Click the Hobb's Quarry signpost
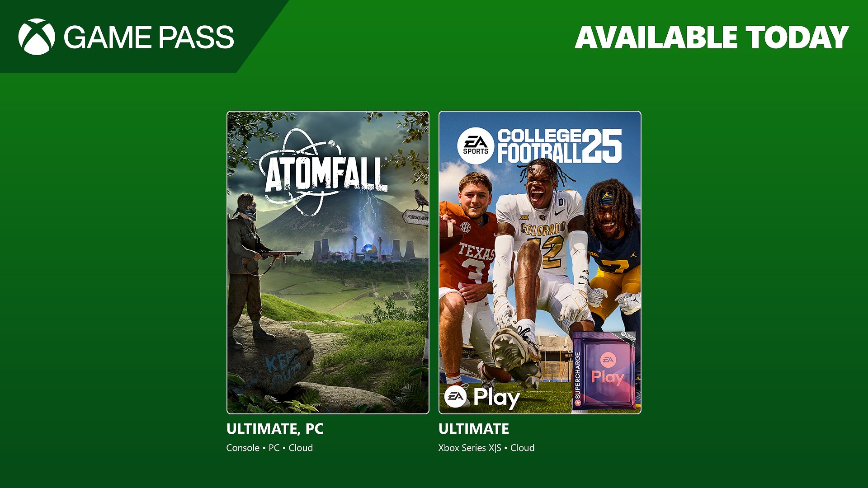Image resolution: width=868 pixels, height=488 pixels. tap(415, 217)
